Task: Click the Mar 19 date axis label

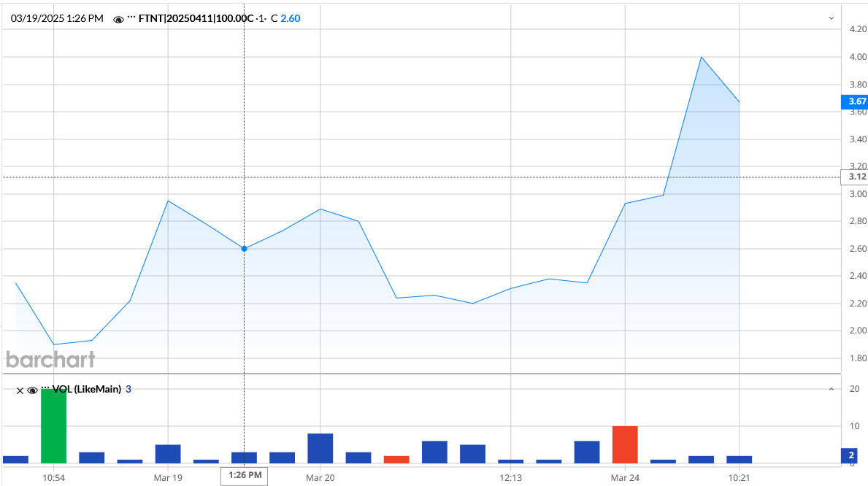Action: coord(168,477)
